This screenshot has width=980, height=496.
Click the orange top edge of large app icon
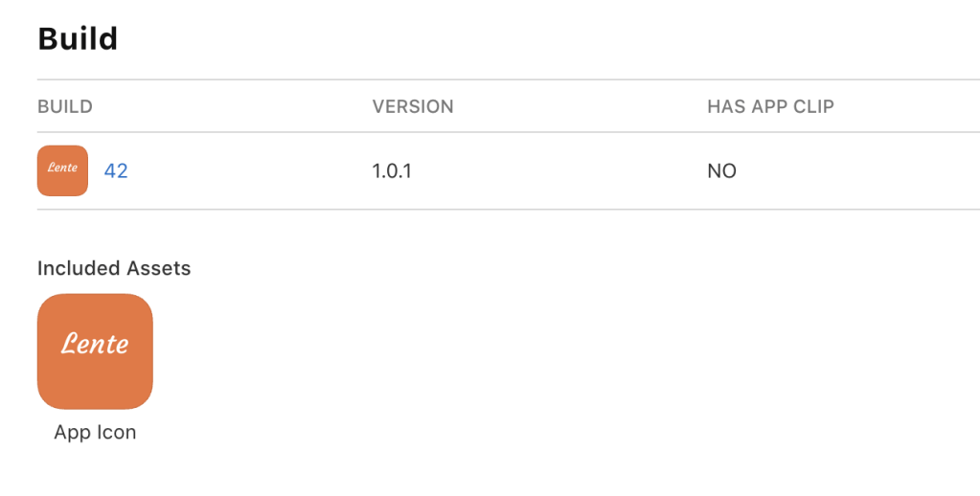tap(95, 301)
